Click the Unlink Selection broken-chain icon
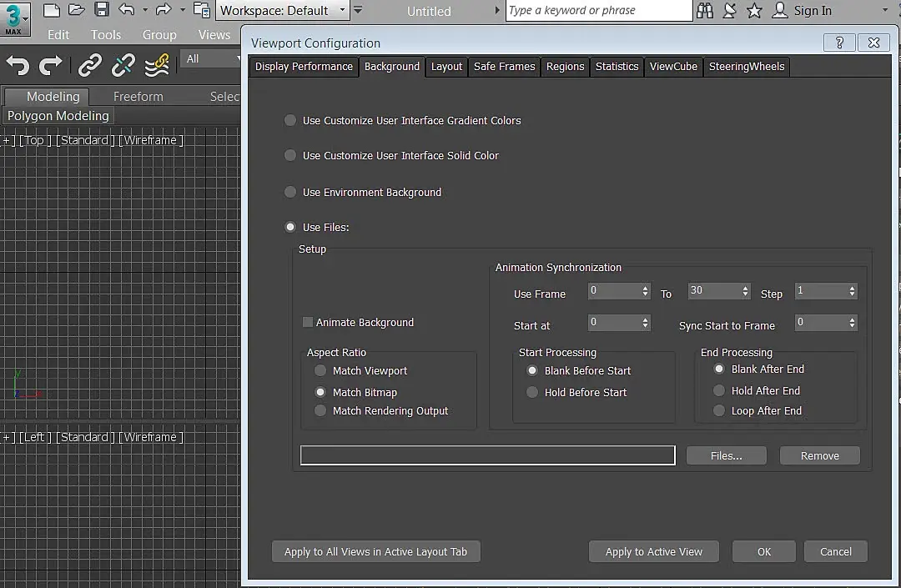 pos(123,65)
